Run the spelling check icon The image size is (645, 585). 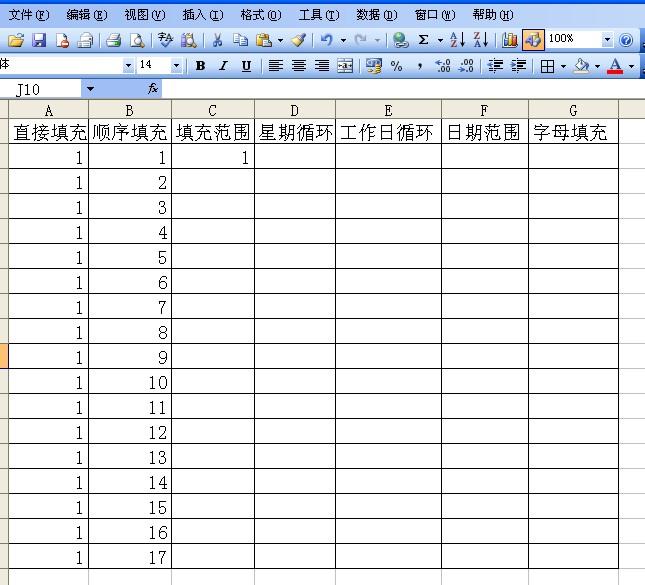click(165, 40)
